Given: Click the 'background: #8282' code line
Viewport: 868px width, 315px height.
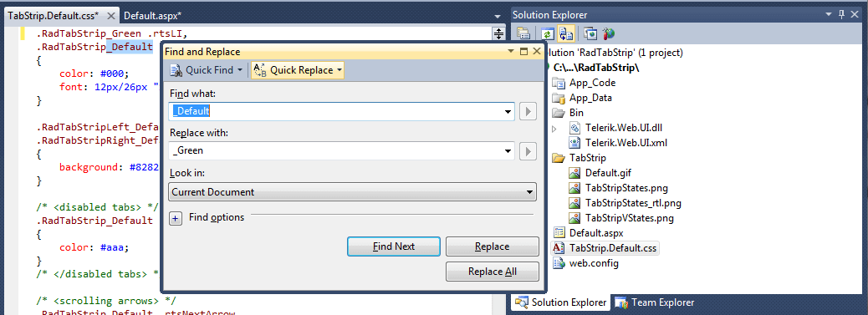Looking at the screenshot, I should [x=110, y=168].
